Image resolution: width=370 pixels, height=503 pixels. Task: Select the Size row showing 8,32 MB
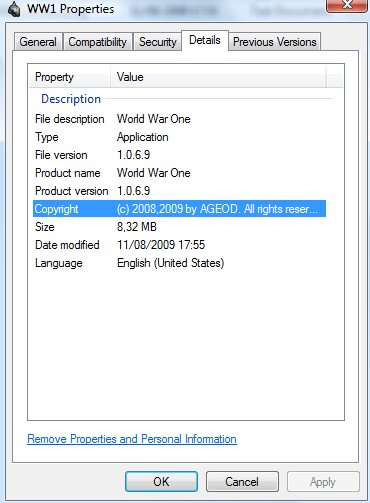click(179, 227)
